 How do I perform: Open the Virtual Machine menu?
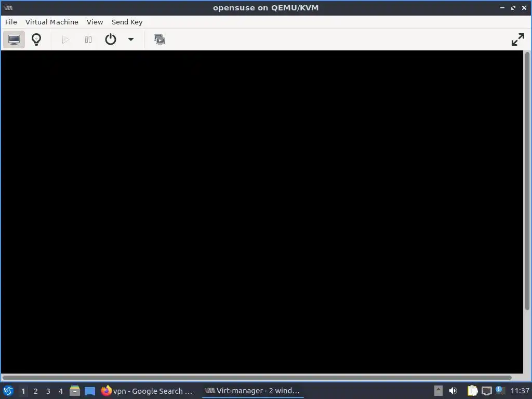point(52,22)
